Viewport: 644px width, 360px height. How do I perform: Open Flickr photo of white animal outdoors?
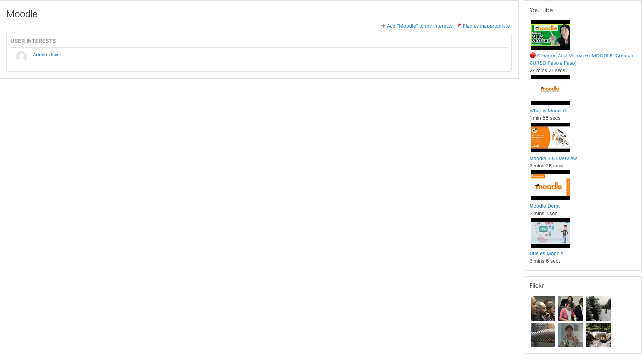(598, 335)
